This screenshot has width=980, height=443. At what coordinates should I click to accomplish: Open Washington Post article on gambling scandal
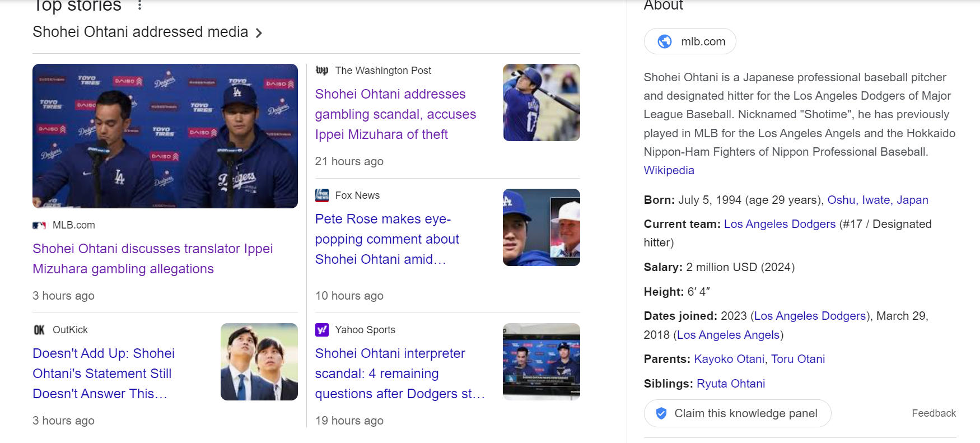click(x=395, y=114)
